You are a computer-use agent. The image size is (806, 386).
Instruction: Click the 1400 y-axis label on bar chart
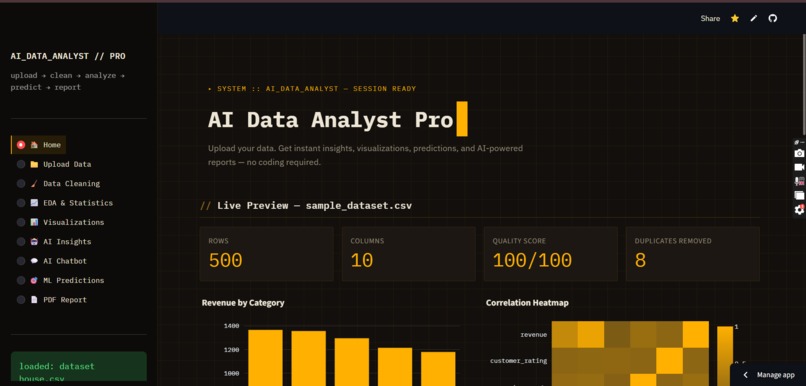click(x=232, y=326)
